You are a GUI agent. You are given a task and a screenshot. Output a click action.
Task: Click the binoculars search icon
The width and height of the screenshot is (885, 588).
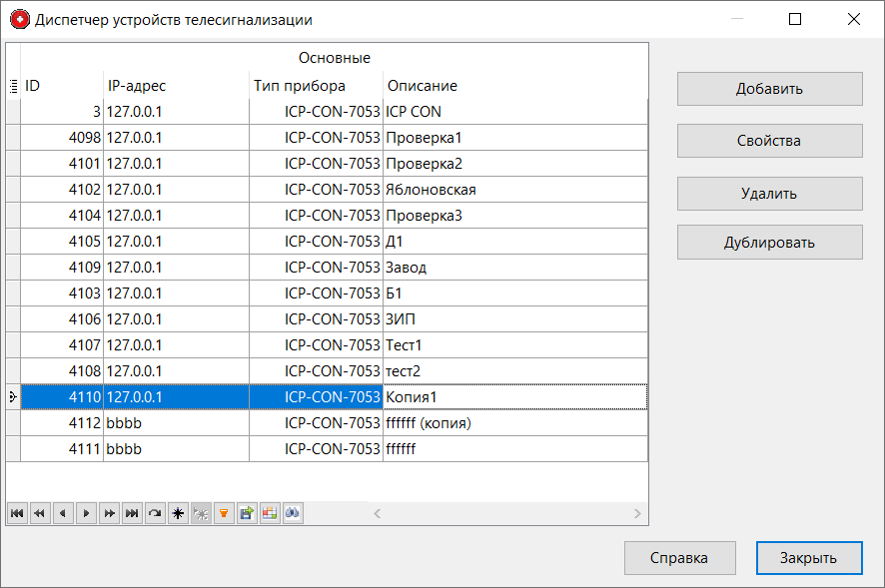[x=292, y=513]
